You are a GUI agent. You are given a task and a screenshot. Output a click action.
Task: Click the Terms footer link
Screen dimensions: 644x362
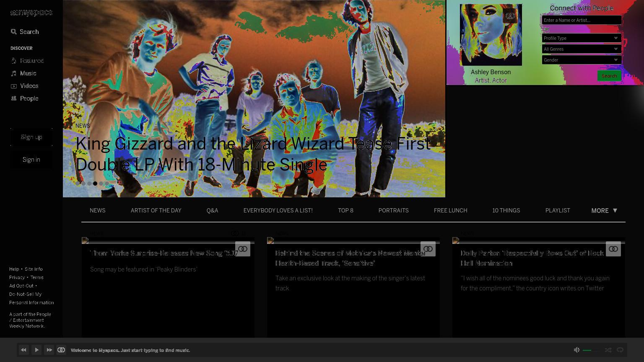(37, 277)
